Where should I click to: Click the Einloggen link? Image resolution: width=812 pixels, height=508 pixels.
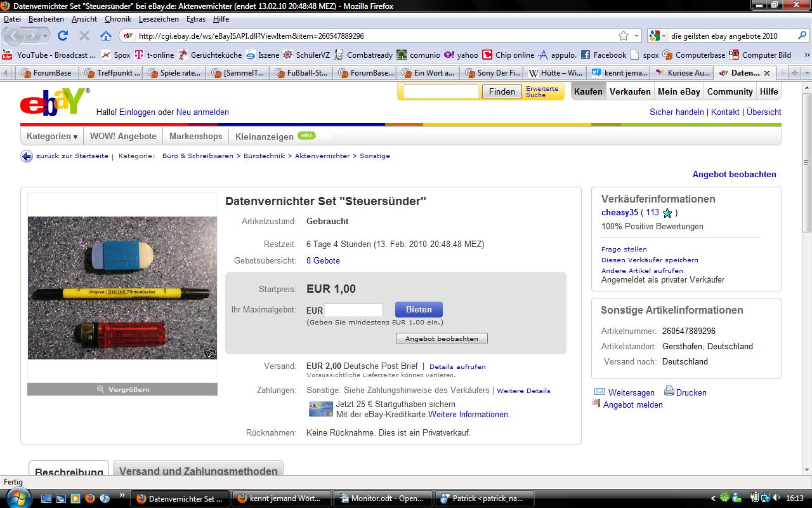point(137,112)
